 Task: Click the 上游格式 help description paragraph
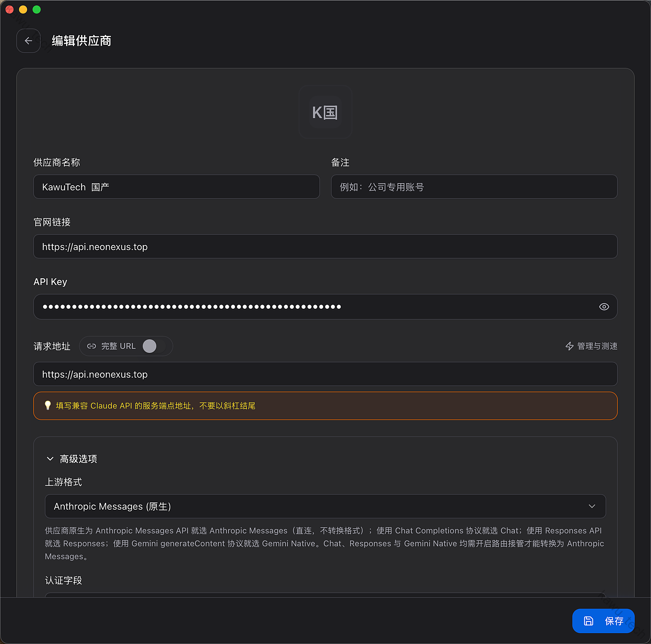point(324,544)
